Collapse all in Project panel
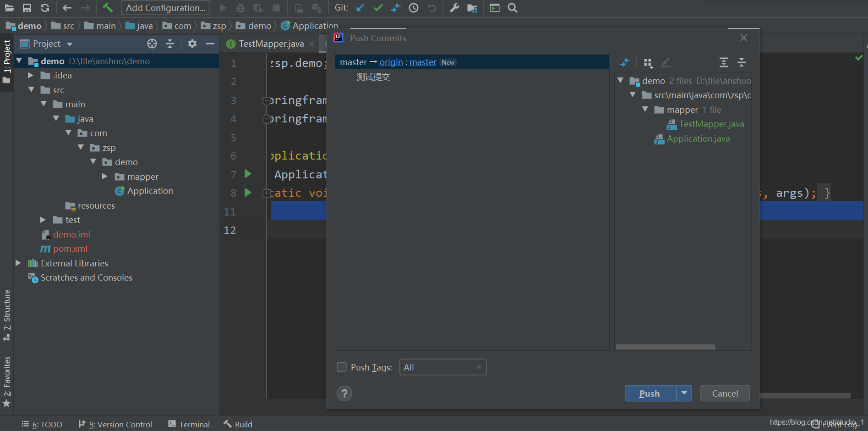 coord(170,44)
